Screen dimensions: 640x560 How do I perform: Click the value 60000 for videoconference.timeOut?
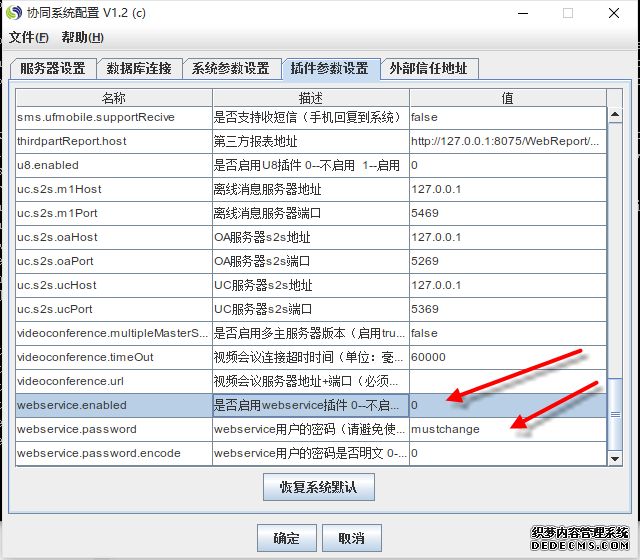click(508, 358)
